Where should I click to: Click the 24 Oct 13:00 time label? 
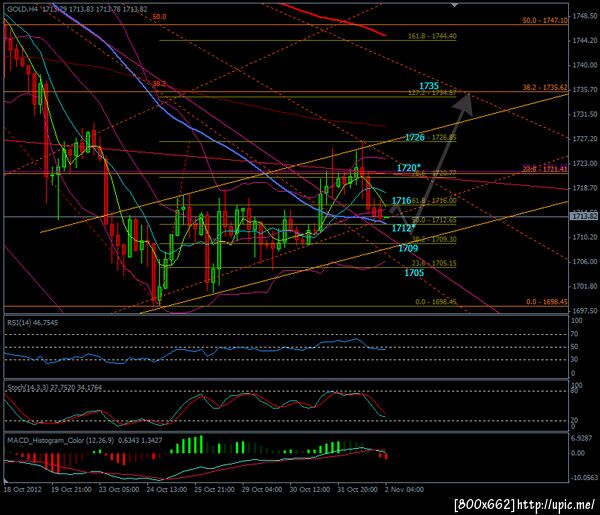[x=167, y=489]
